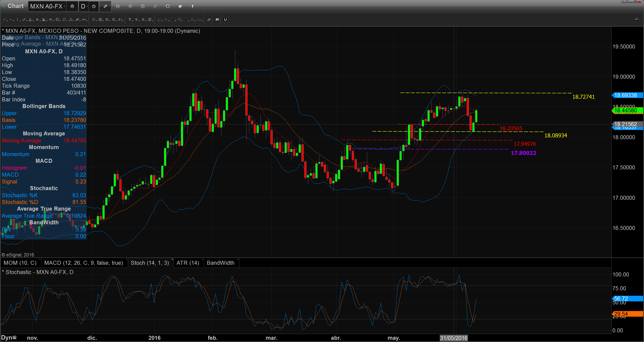
Task: Click the auto-scale 'A' circle icon
Action: (x=143, y=6)
